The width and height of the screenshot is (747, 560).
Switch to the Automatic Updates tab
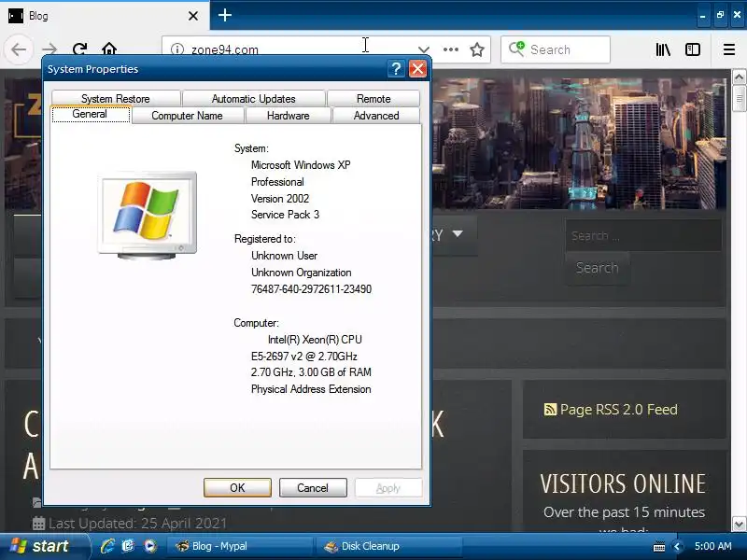click(253, 99)
